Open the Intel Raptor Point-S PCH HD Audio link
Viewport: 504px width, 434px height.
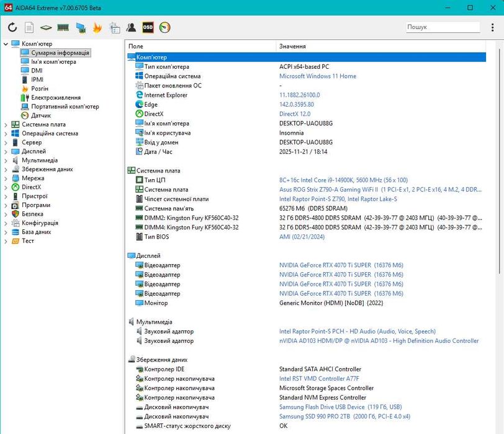pyautogui.click(x=358, y=331)
